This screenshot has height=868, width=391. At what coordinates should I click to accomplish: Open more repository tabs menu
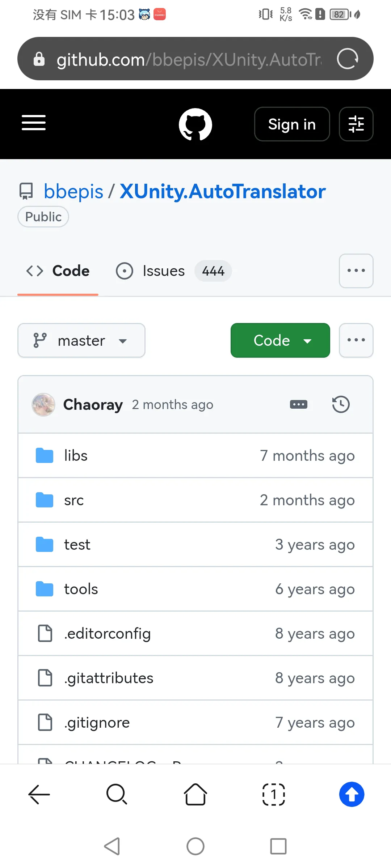pos(356,271)
